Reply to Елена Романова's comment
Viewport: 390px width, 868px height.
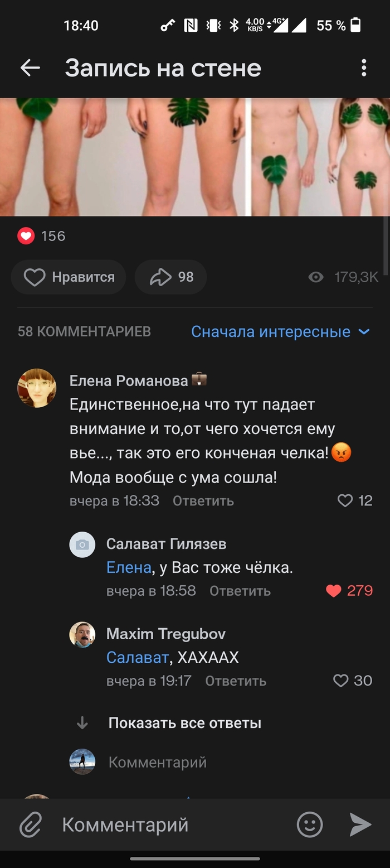point(203,501)
